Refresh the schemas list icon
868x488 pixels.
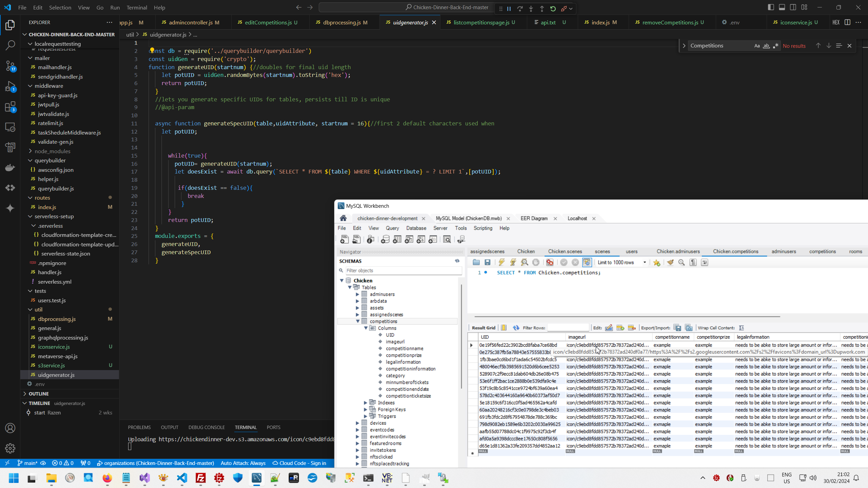(x=457, y=261)
